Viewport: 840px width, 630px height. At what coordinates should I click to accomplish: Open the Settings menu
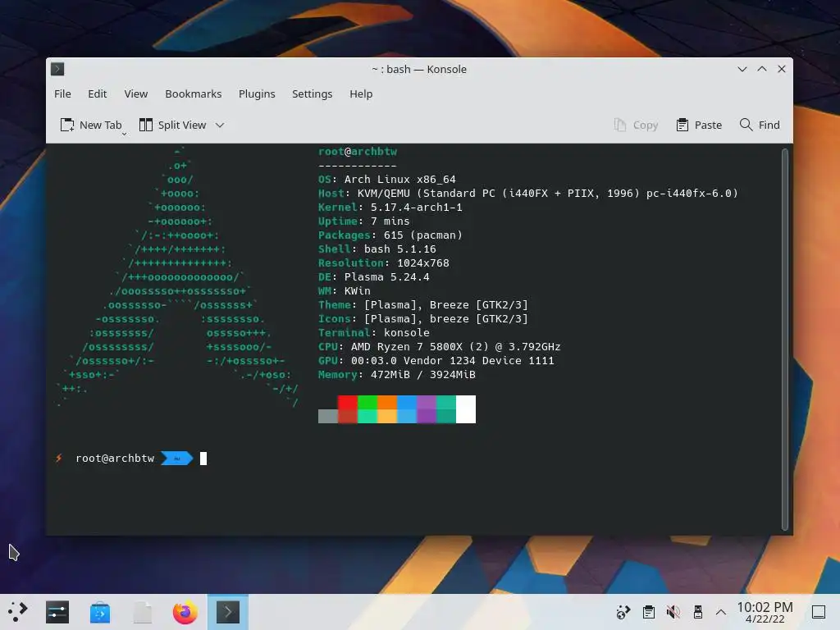click(312, 94)
